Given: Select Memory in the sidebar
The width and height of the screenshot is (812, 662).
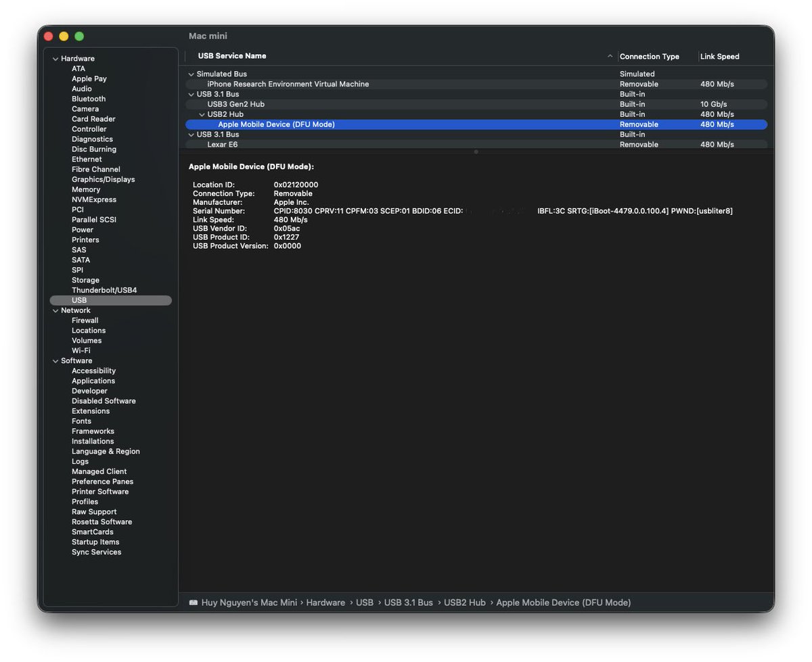Looking at the screenshot, I should tap(86, 190).
